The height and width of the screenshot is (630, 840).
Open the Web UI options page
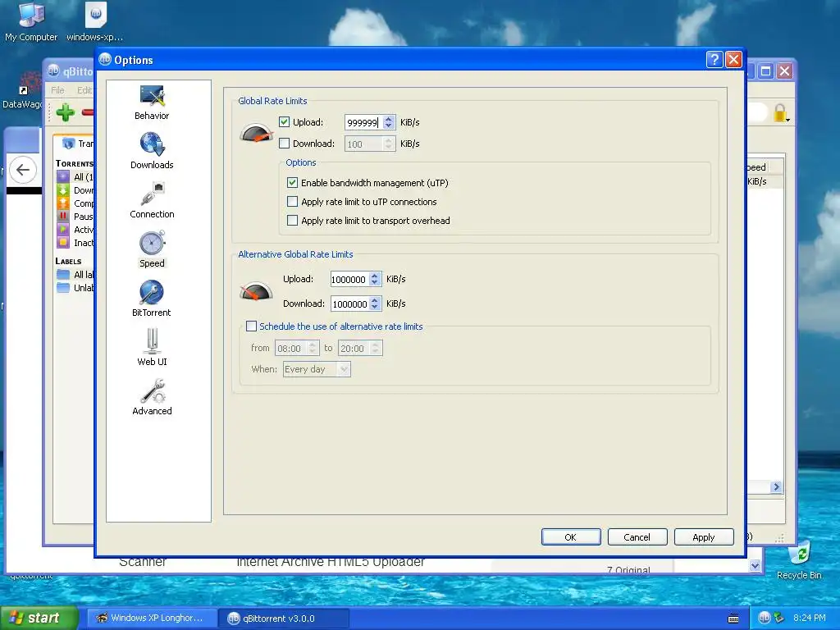(x=152, y=348)
